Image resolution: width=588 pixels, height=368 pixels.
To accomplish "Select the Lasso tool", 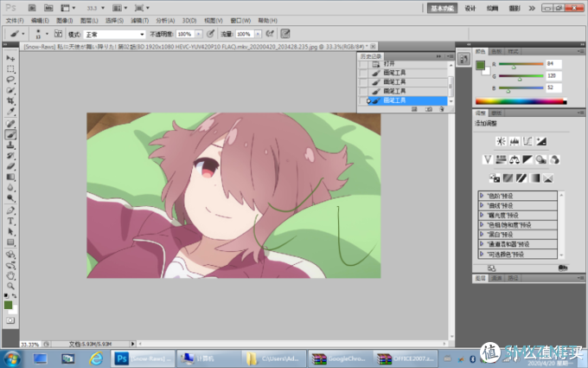I will point(10,80).
